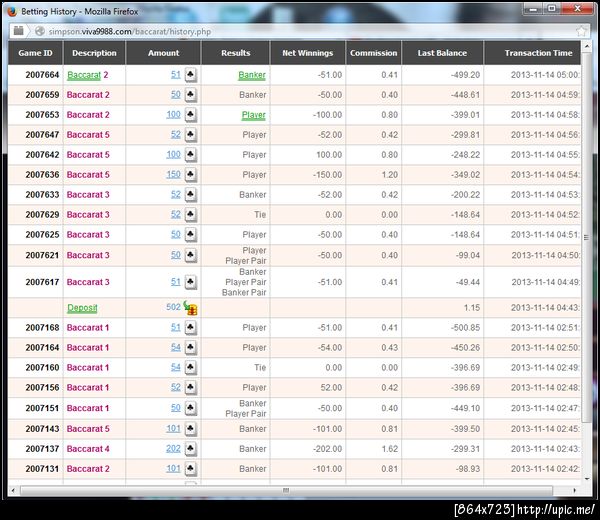Screen dimensions: 600x520
Task: Open card icon for game 2007647
Action: click(x=191, y=134)
